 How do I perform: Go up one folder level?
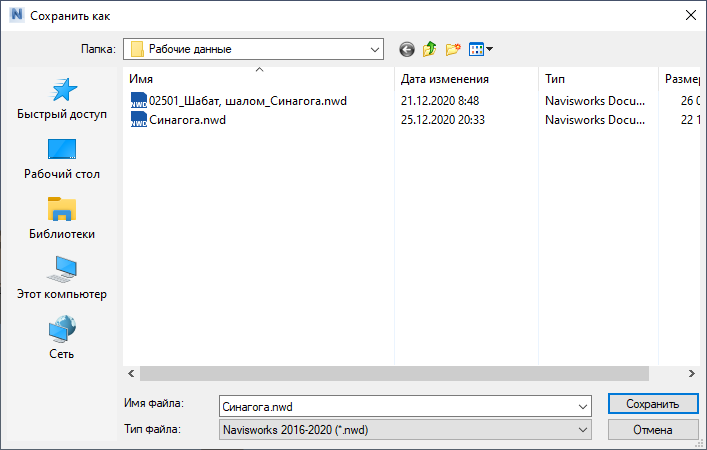click(x=430, y=48)
